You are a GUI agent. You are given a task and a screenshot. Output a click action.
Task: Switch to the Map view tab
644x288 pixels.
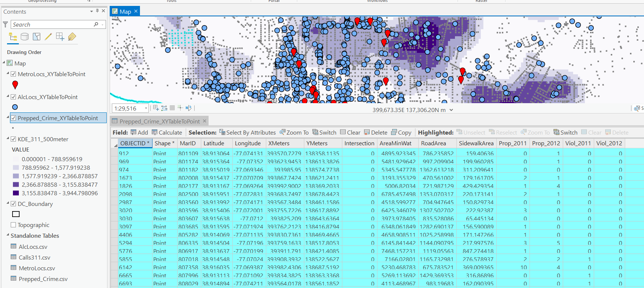coord(125,11)
